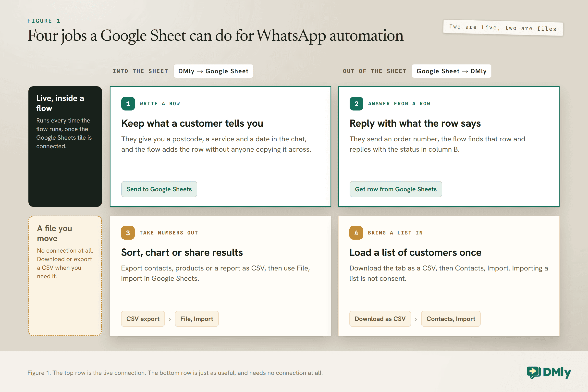Click the INTO THE SHEET label
This screenshot has width=588, height=392.
tap(140, 71)
